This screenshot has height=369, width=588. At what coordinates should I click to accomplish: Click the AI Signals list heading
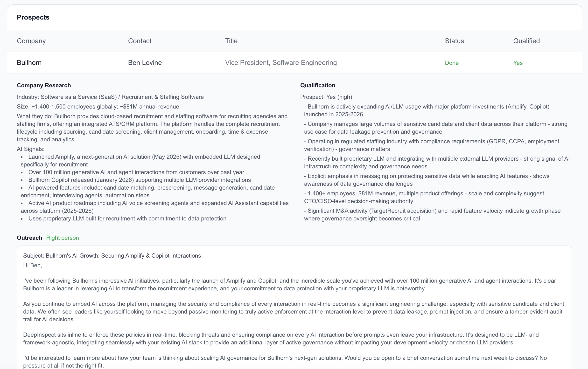tap(30, 149)
